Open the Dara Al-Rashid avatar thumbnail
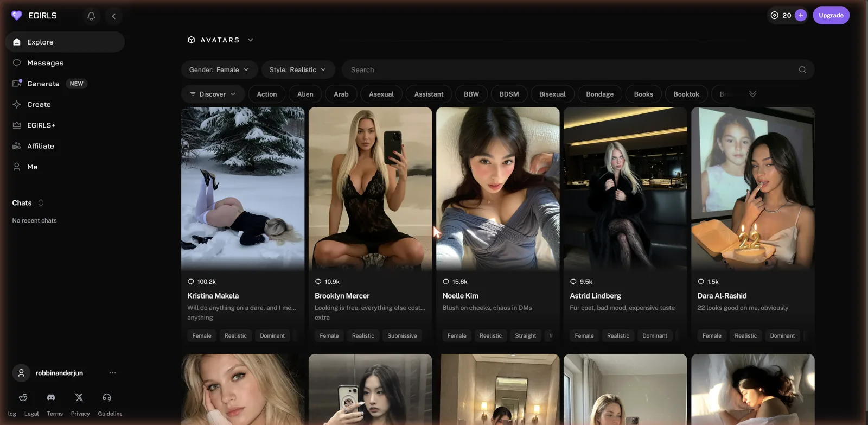The image size is (868, 425). click(753, 188)
